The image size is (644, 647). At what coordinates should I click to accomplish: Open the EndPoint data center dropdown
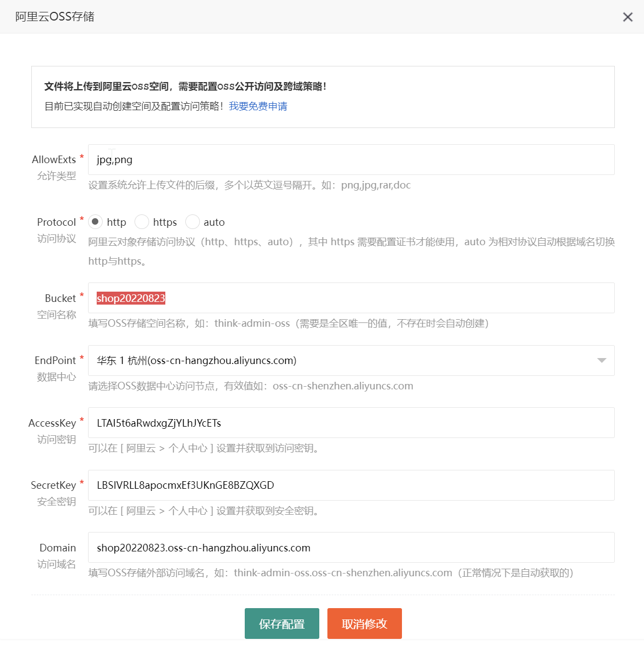(x=351, y=361)
